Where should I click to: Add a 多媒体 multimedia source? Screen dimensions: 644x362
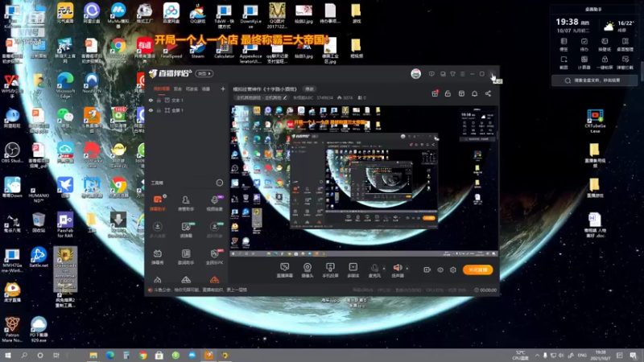[353, 270]
